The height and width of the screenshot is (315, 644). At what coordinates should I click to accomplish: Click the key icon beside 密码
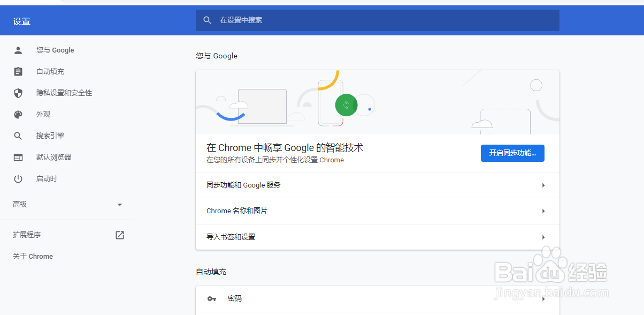coord(212,299)
